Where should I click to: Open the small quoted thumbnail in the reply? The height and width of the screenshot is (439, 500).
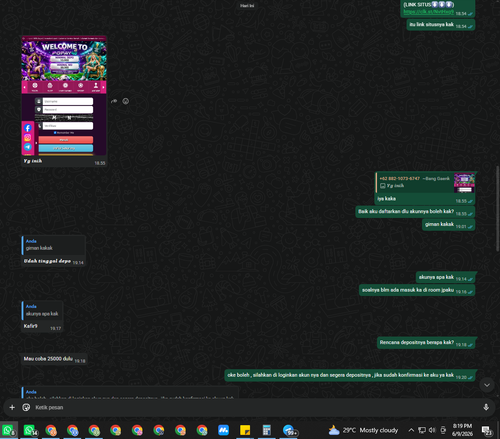coord(464,183)
